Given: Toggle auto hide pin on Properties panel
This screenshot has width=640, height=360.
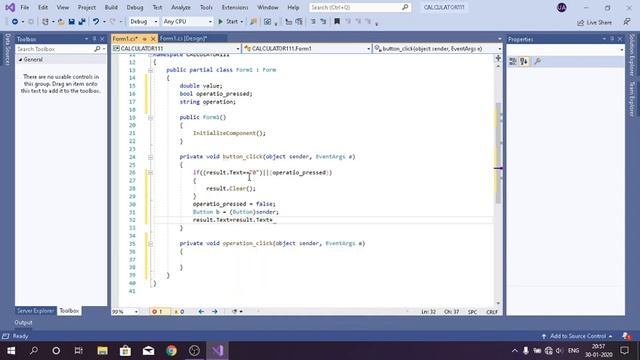Looking at the screenshot, I should click(x=612, y=39).
